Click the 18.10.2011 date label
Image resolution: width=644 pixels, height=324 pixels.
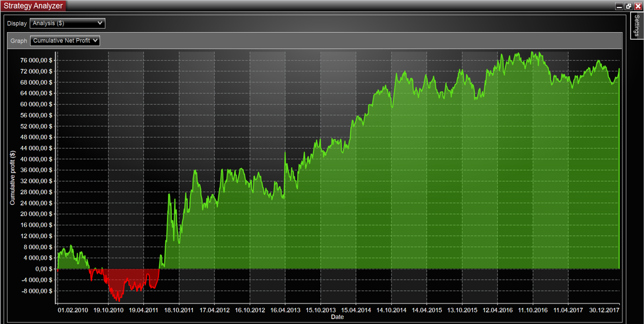(179, 310)
